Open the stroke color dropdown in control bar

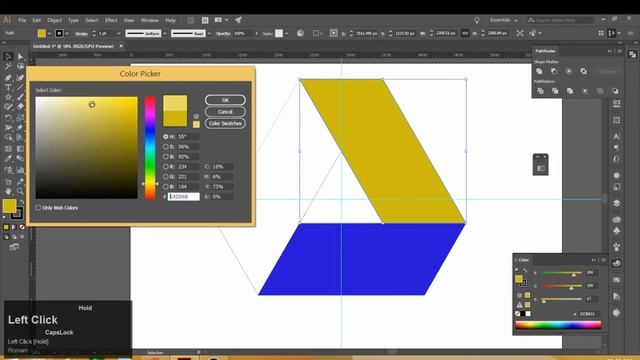(x=67, y=33)
